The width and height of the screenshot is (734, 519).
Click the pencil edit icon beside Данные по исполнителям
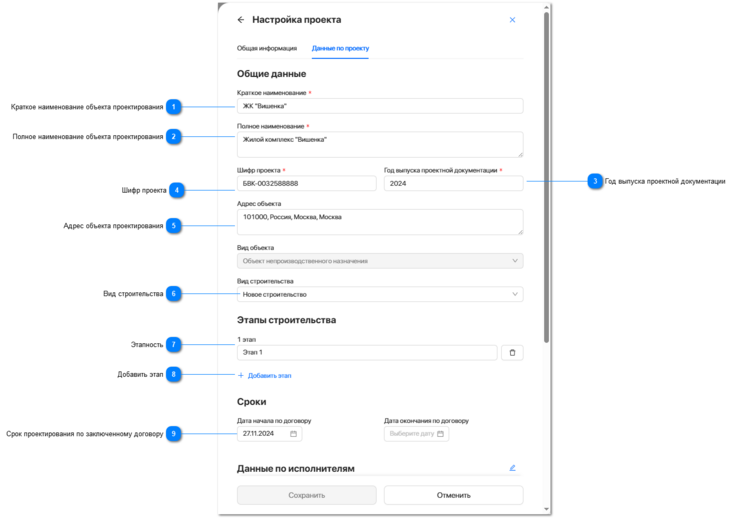pyautogui.click(x=513, y=468)
